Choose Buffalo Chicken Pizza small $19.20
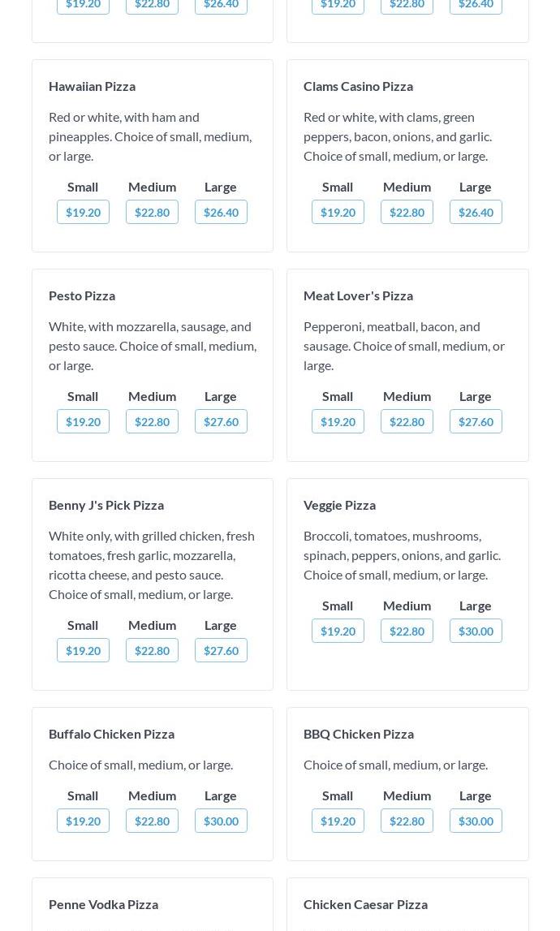 coord(83,821)
